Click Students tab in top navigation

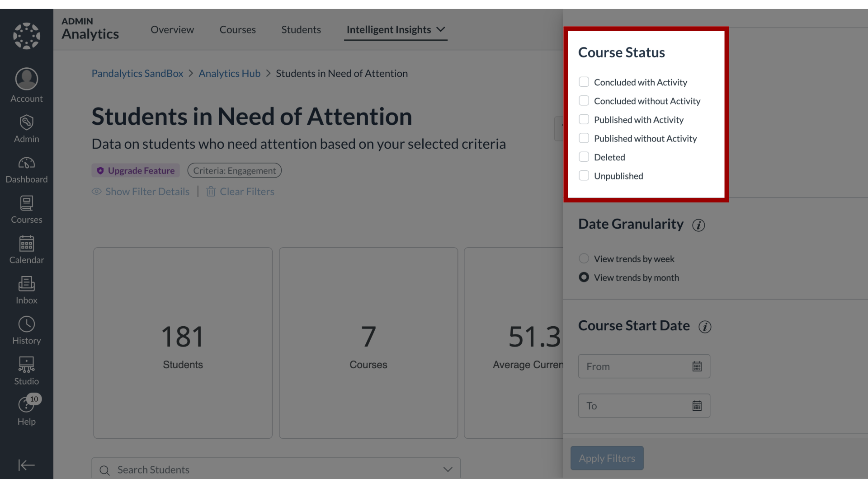(301, 29)
